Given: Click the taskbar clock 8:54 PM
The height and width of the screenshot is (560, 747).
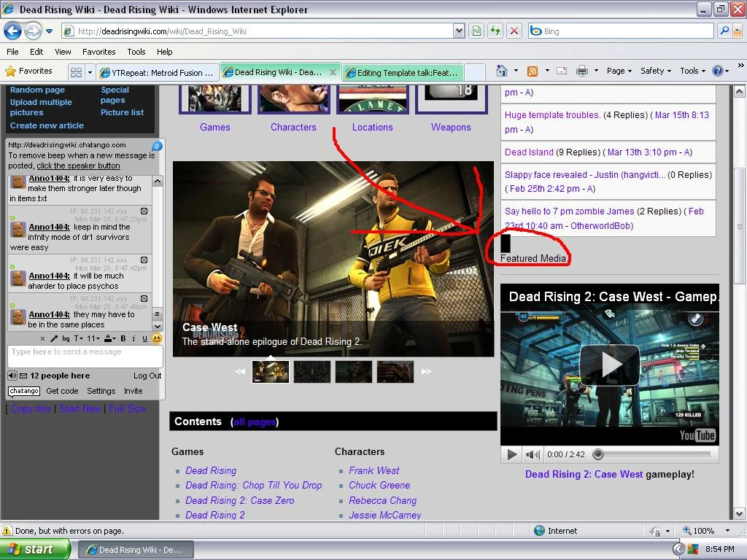Looking at the screenshot, I should 719,549.
